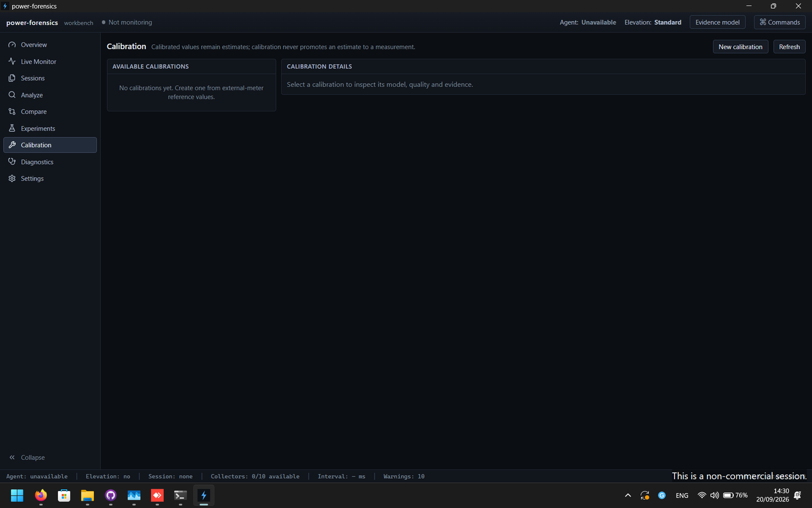Open the Windows Start menu
The height and width of the screenshot is (508, 812).
pos(17,496)
